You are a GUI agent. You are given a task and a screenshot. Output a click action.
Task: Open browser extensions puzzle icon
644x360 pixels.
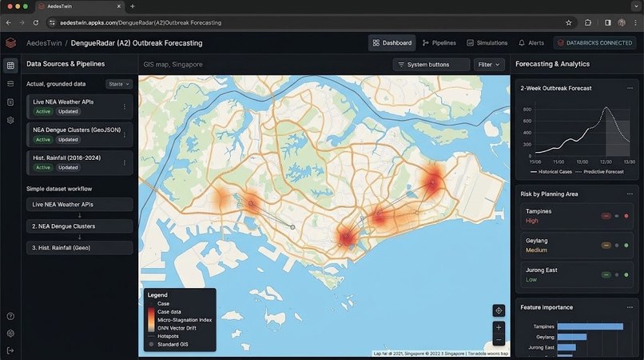coord(588,22)
